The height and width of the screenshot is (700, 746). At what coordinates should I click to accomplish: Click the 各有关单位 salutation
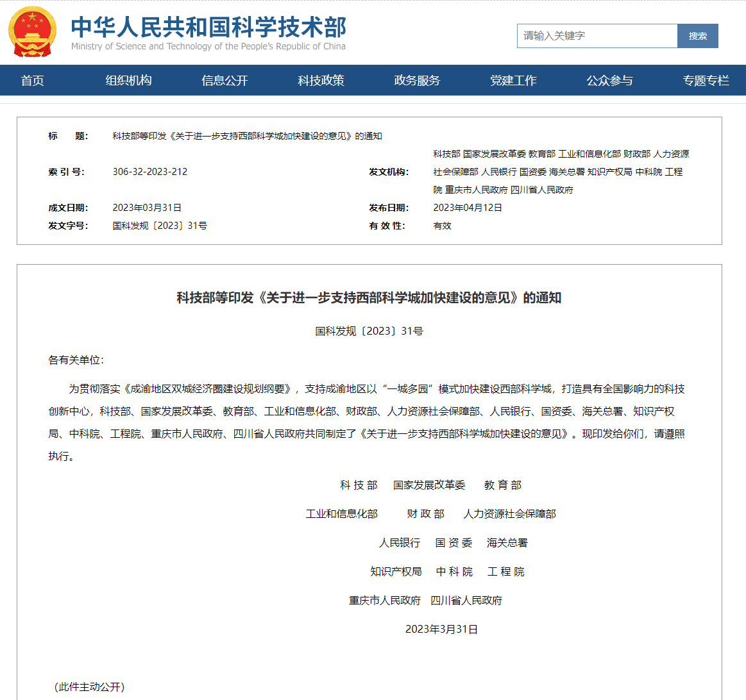(76, 360)
